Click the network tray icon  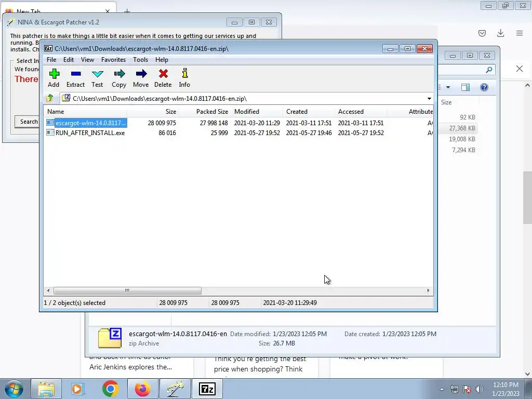point(454,389)
